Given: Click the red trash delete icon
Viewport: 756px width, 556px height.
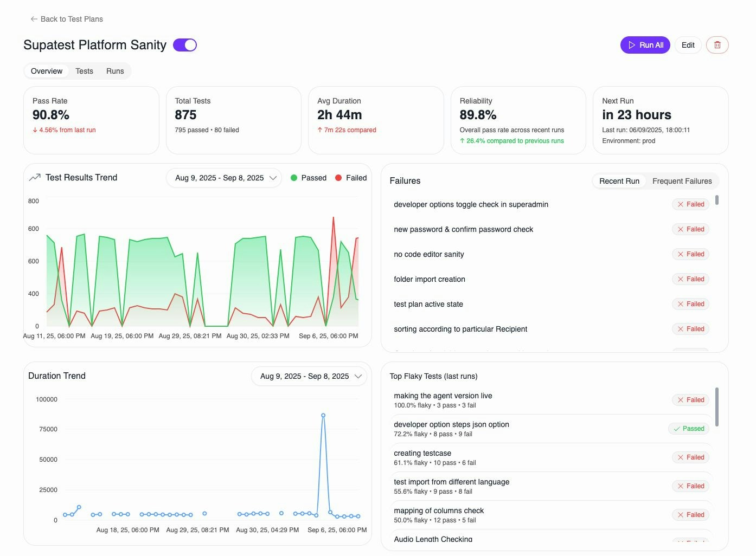Looking at the screenshot, I should click(717, 45).
